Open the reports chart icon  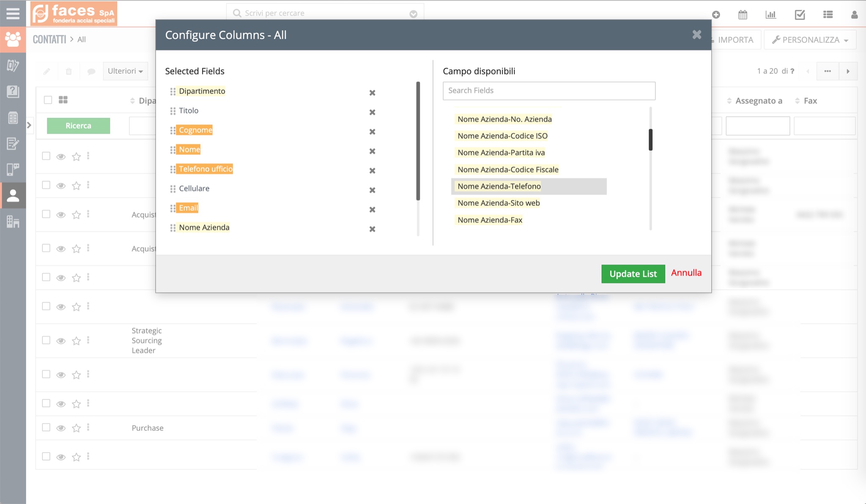pyautogui.click(x=770, y=15)
